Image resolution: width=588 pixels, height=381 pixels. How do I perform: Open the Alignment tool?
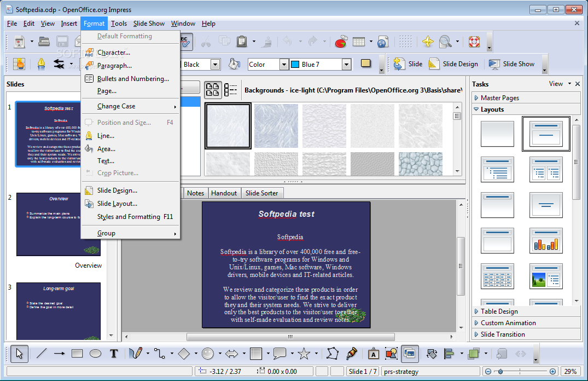pyautogui.click(x=449, y=354)
